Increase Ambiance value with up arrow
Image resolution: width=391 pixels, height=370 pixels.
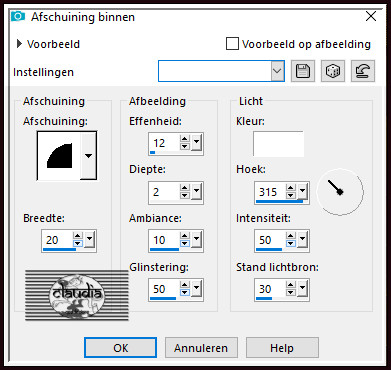click(185, 236)
